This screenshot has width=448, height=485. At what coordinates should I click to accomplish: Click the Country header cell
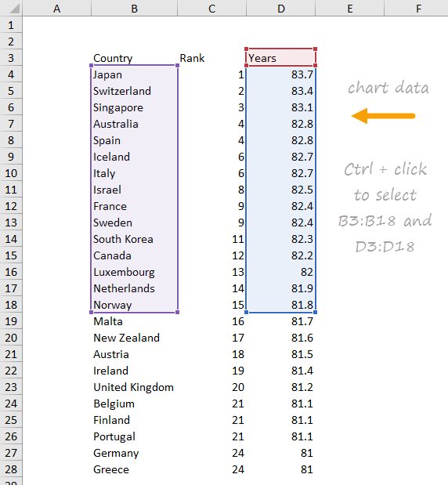(x=134, y=58)
